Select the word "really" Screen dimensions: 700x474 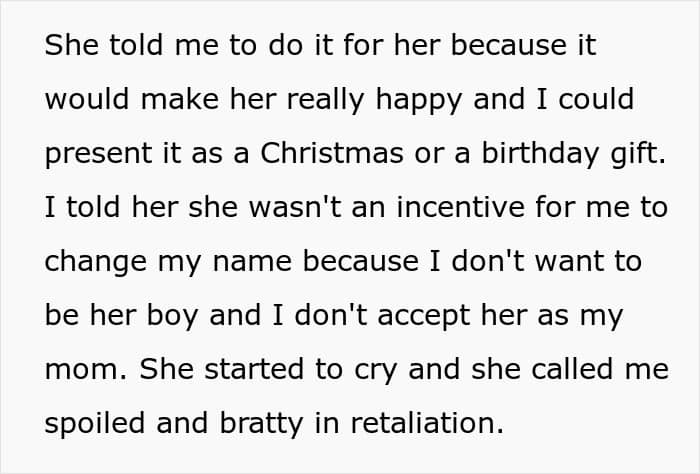click(325, 100)
